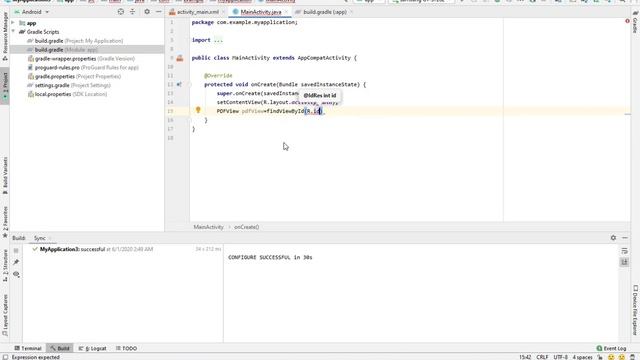The width and height of the screenshot is (640, 360).
Task: Open the Event Log
Action: (611, 348)
